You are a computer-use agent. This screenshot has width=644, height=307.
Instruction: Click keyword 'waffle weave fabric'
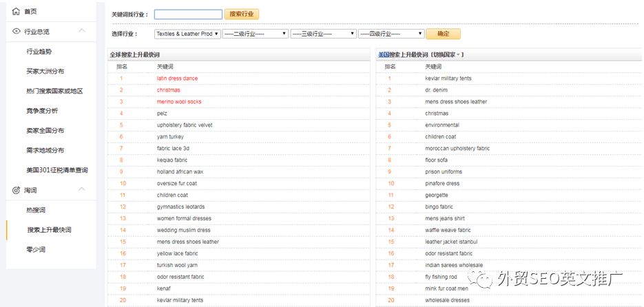point(448,230)
